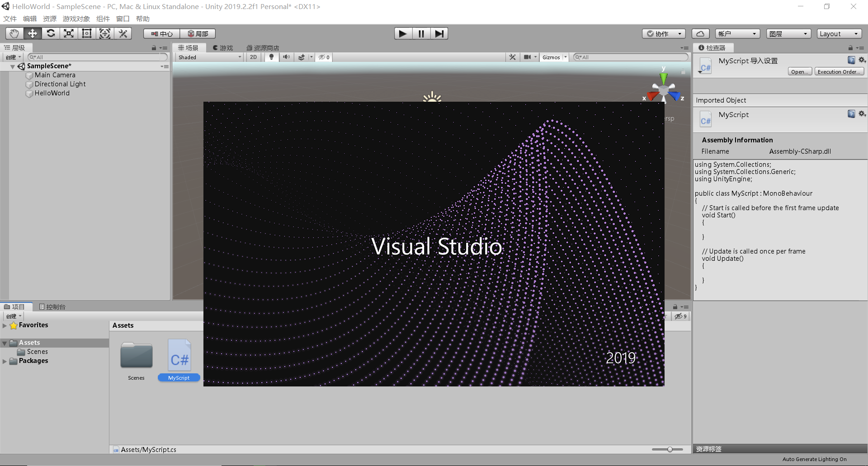The width and height of the screenshot is (868, 466).
Task: Switch to the Asset Store tab
Action: pos(263,48)
